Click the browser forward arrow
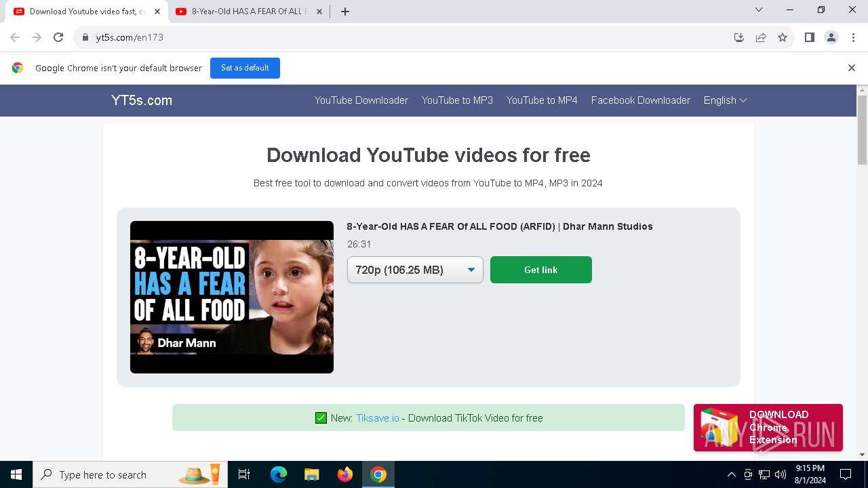This screenshot has height=488, width=868. 37,37
